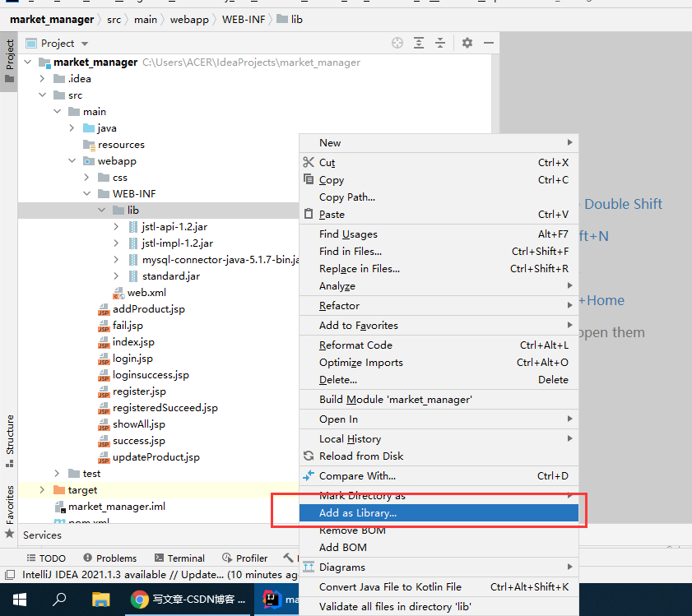Click the IDEA update available status message
Image resolution: width=692 pixels, height=616 pixels.
pyautogui.click(x=160, y=575)
